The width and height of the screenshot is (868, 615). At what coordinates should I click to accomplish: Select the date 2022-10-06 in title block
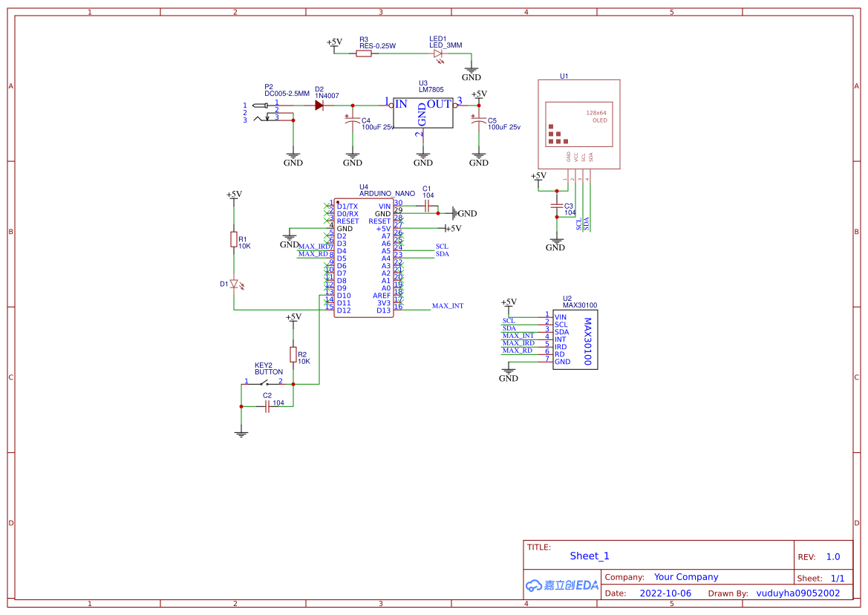tap(667, 593)
